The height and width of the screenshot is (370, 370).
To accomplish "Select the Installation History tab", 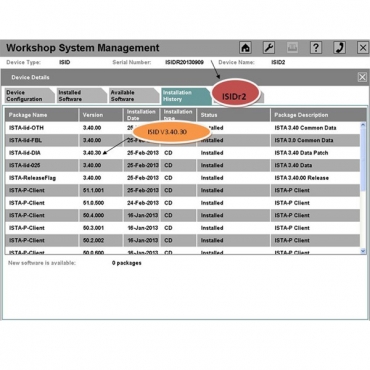I will 186,96.
